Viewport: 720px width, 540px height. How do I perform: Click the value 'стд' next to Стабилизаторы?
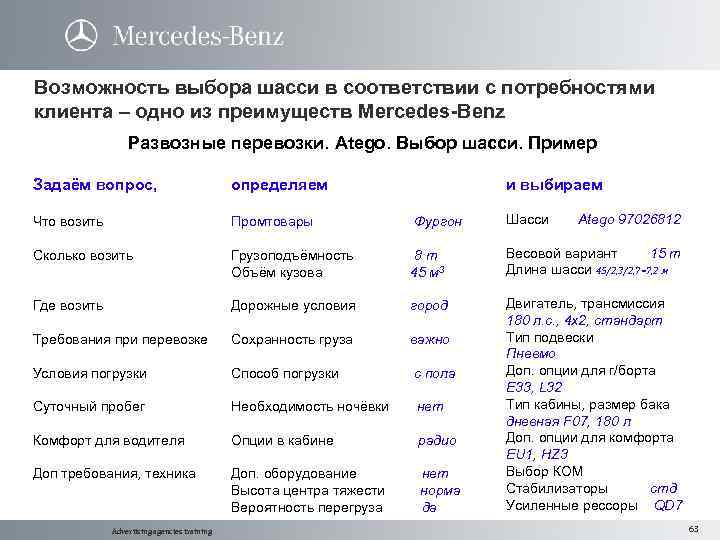(664, 488)
